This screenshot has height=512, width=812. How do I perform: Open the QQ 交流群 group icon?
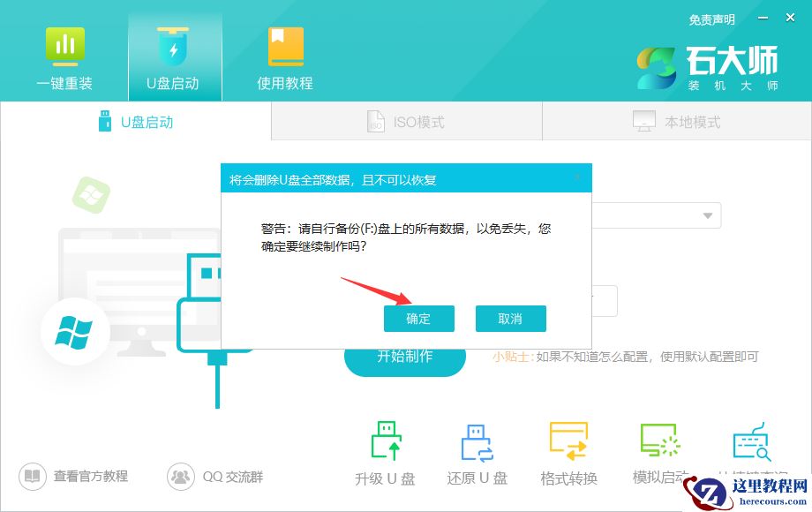click(181, 476)
